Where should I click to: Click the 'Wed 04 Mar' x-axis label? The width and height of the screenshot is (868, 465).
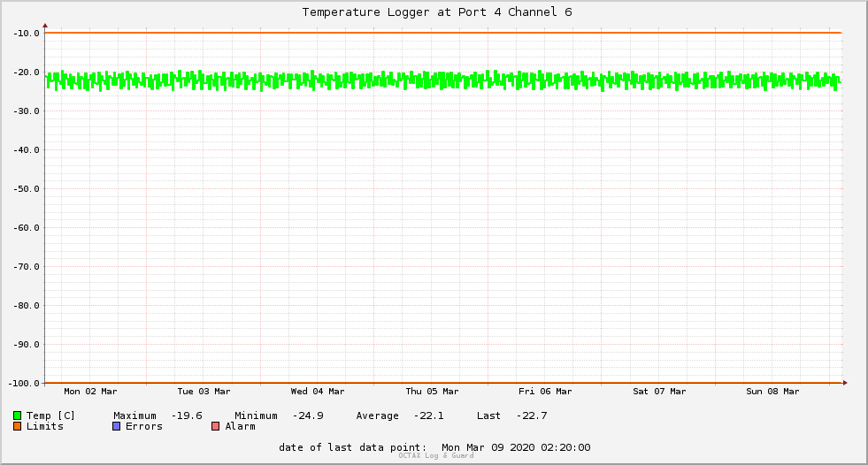318,392
